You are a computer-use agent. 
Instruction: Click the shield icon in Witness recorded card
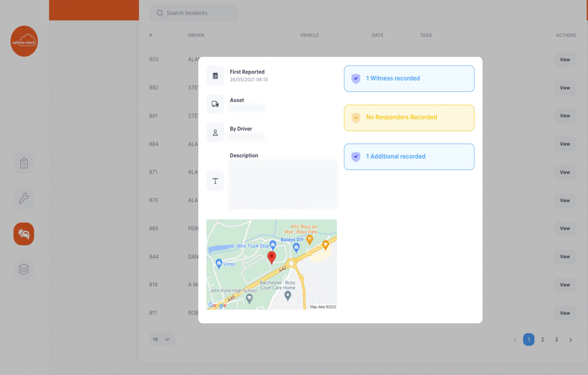click(x=356, y=78)
